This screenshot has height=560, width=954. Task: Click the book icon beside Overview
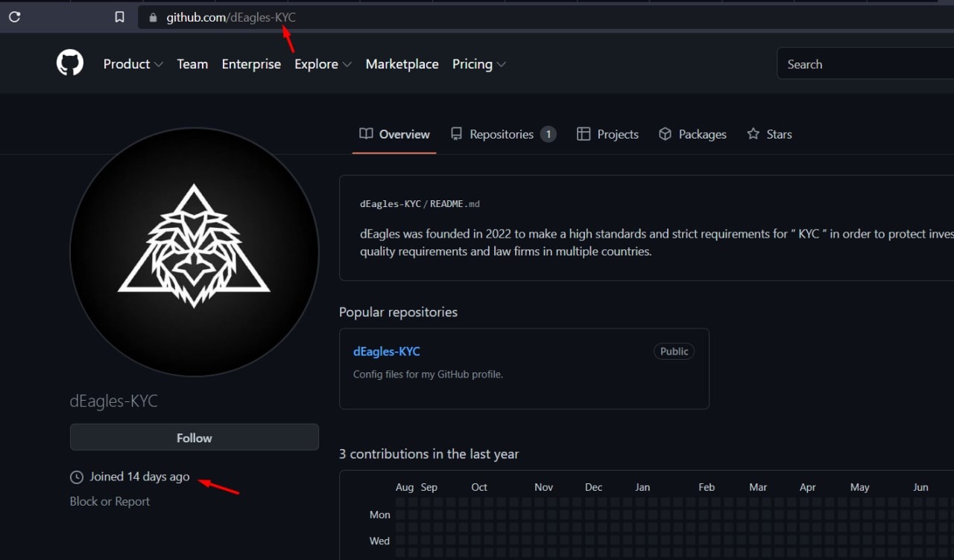coord(366,134)
